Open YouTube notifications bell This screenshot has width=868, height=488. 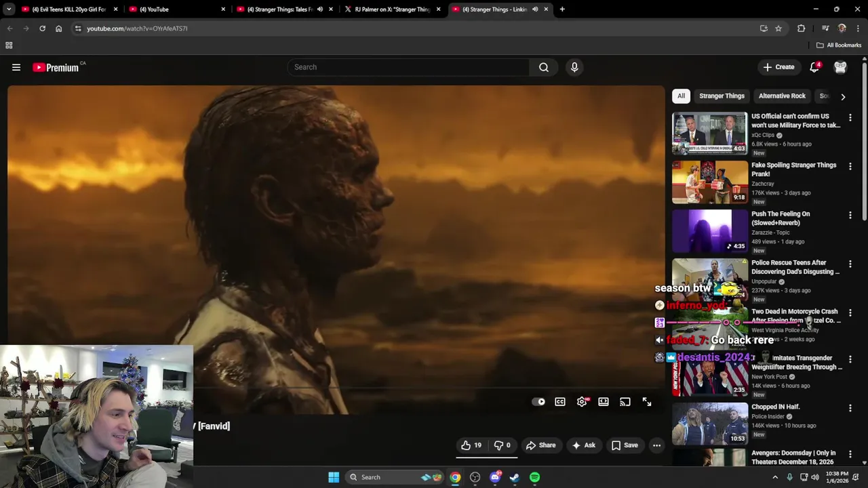(x=814, y=67)
